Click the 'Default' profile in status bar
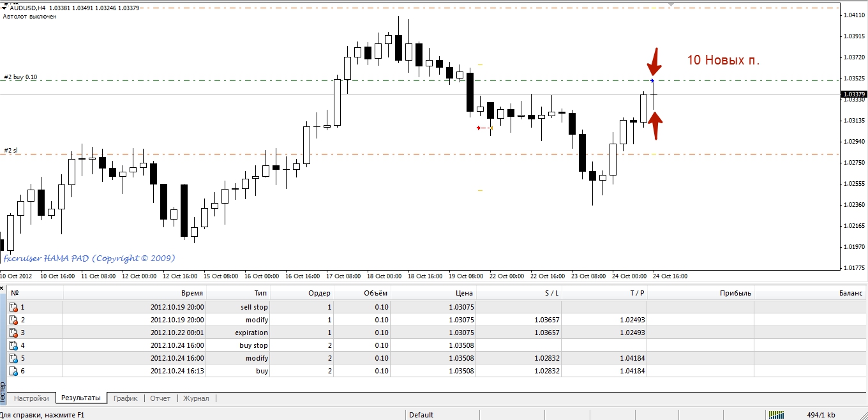868x420 pixels. tap(421, 415)
